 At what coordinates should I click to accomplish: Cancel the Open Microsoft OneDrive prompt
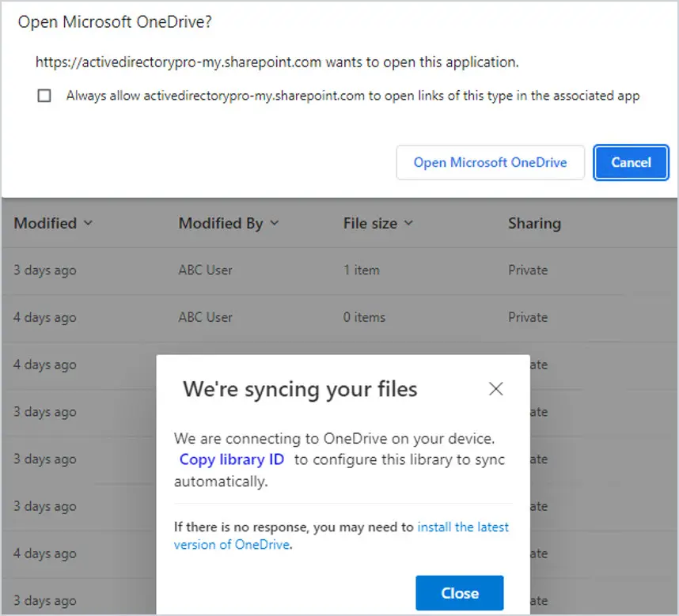click(631, 163)
